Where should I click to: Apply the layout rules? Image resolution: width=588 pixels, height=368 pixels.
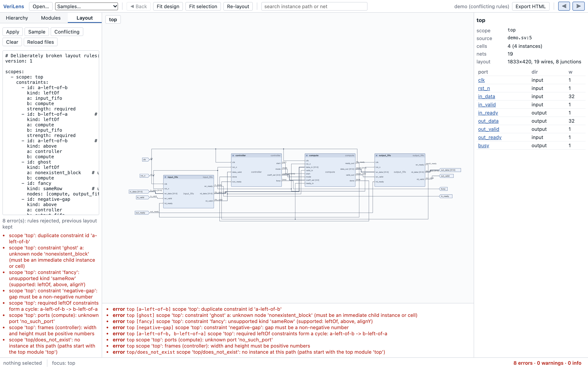13,32
